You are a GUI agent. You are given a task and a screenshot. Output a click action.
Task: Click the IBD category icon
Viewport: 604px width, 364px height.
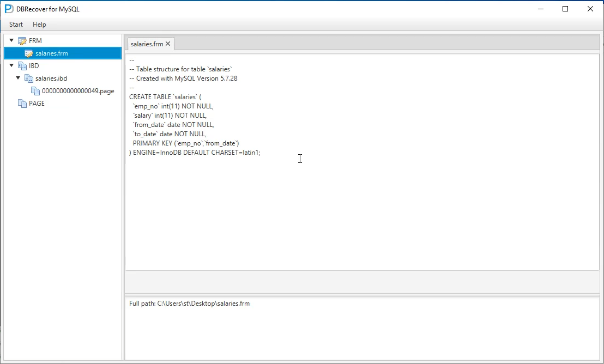[x=22, y=66]
